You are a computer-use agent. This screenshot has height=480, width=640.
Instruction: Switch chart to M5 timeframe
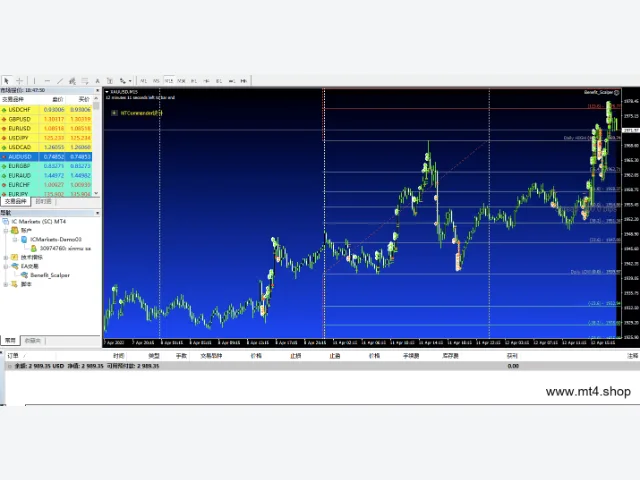pos(156,81)
